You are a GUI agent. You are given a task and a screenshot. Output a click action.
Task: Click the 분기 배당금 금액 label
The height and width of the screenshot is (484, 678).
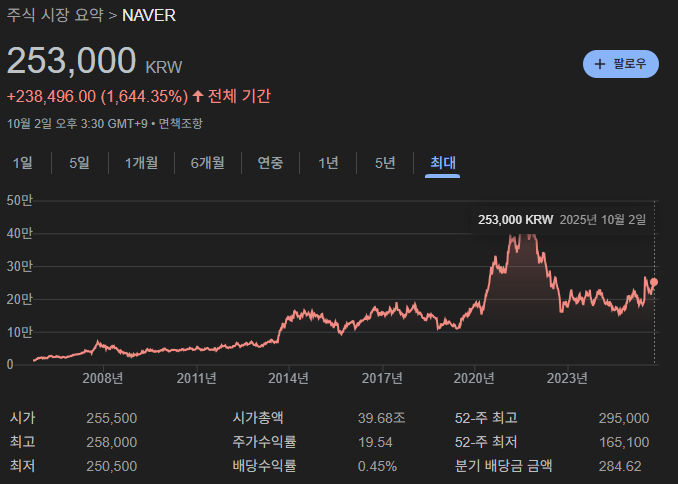pyautogui.click(x=504, y=466)
